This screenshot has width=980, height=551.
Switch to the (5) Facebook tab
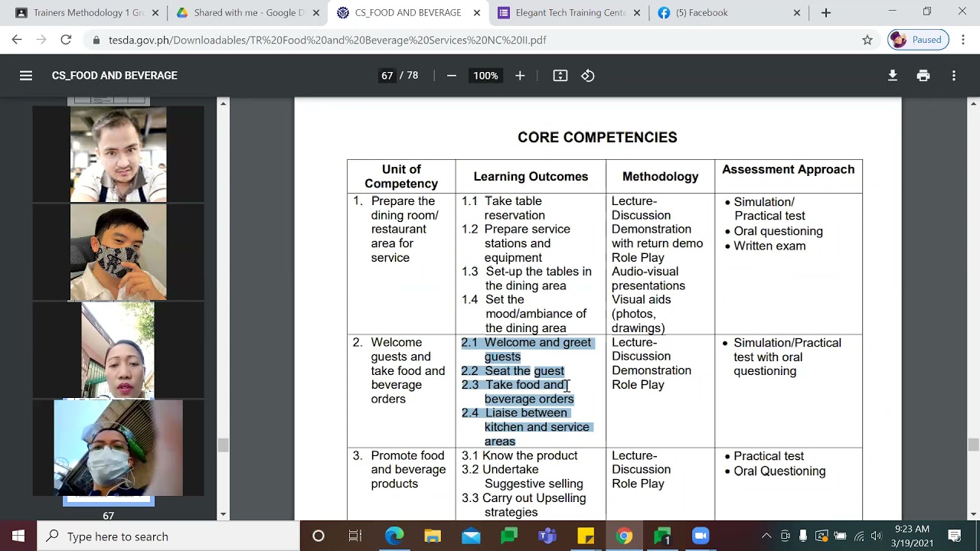click(x=729, y=13)
